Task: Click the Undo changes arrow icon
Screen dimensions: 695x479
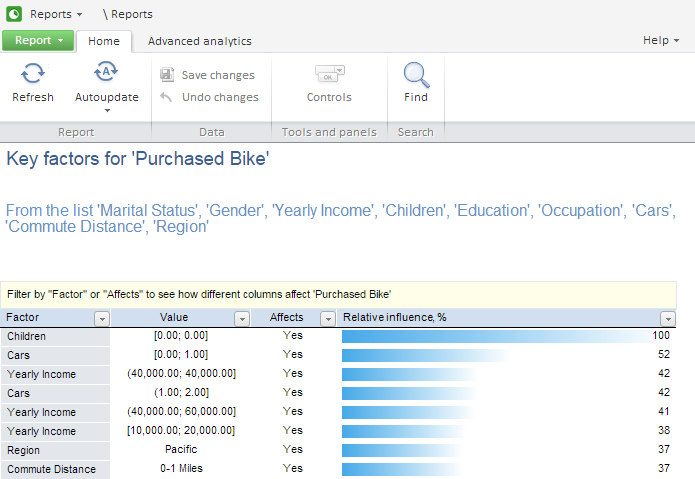Action: [166, 97]
